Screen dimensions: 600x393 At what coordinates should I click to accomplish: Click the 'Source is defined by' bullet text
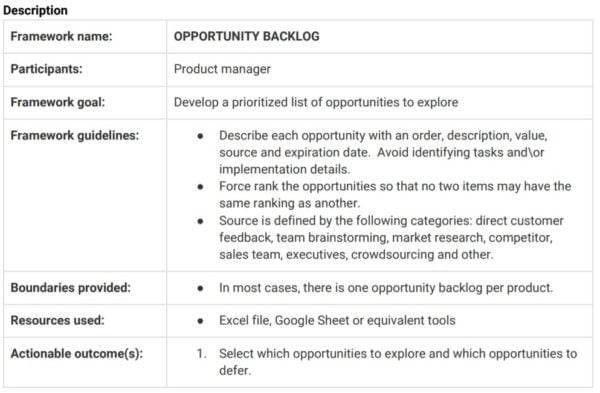click(391, 238)
